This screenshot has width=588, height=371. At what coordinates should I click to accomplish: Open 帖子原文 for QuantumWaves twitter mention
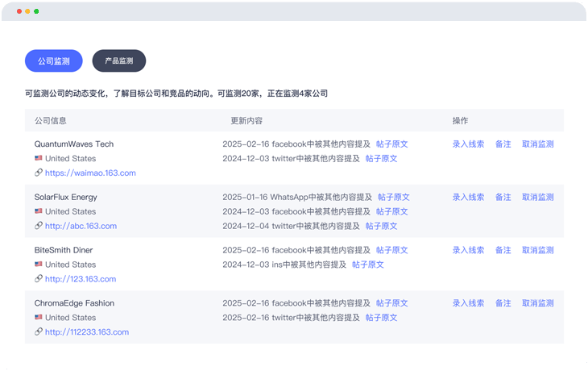click(x=381, y=159)
